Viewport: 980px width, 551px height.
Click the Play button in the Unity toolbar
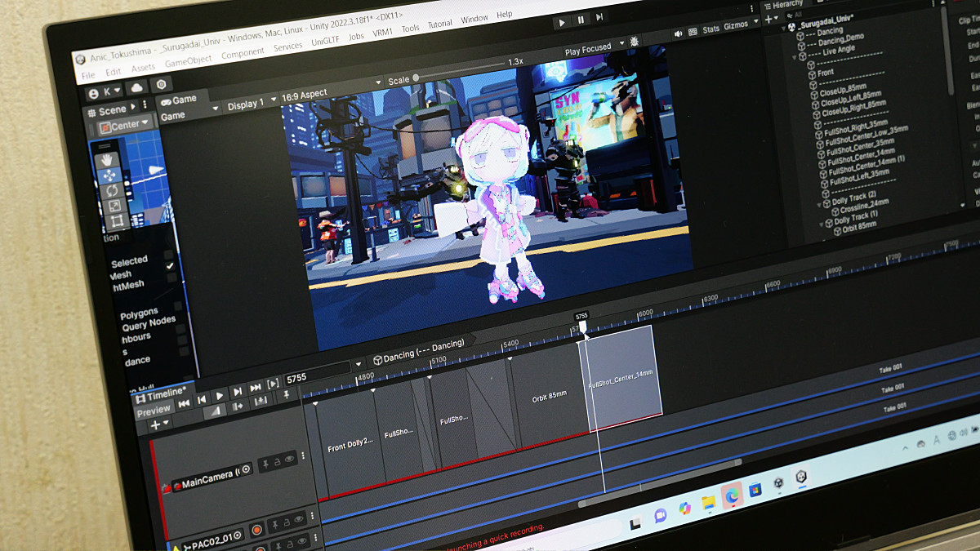(561, 23)
